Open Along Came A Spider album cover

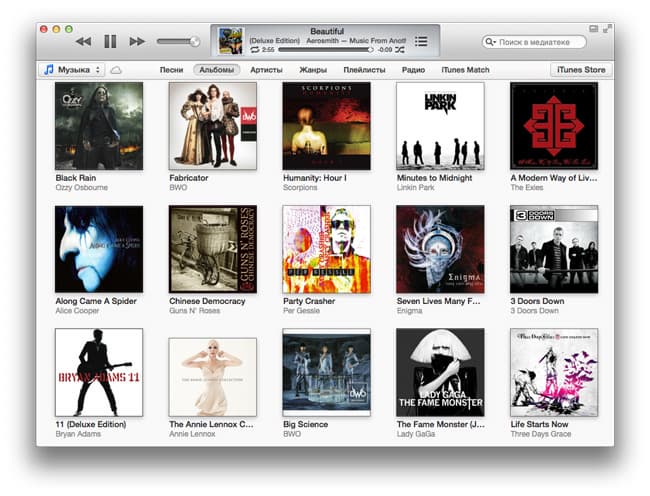(99, 249)
